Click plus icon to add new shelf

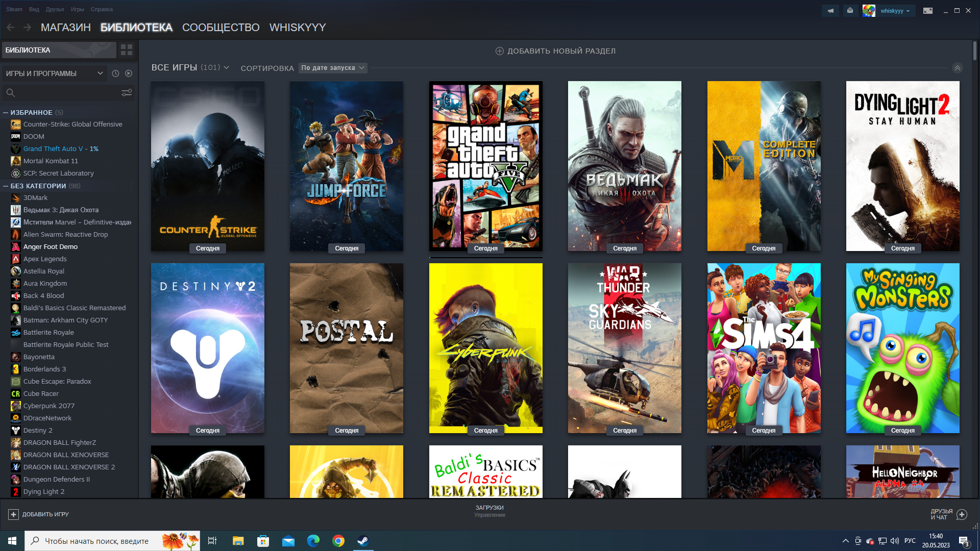(500, 51)
